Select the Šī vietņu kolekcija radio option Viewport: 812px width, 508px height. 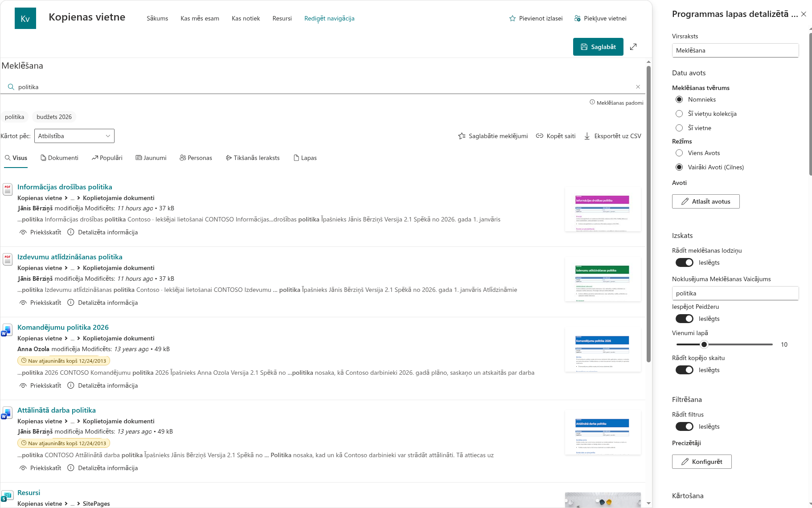pos(679,114)
